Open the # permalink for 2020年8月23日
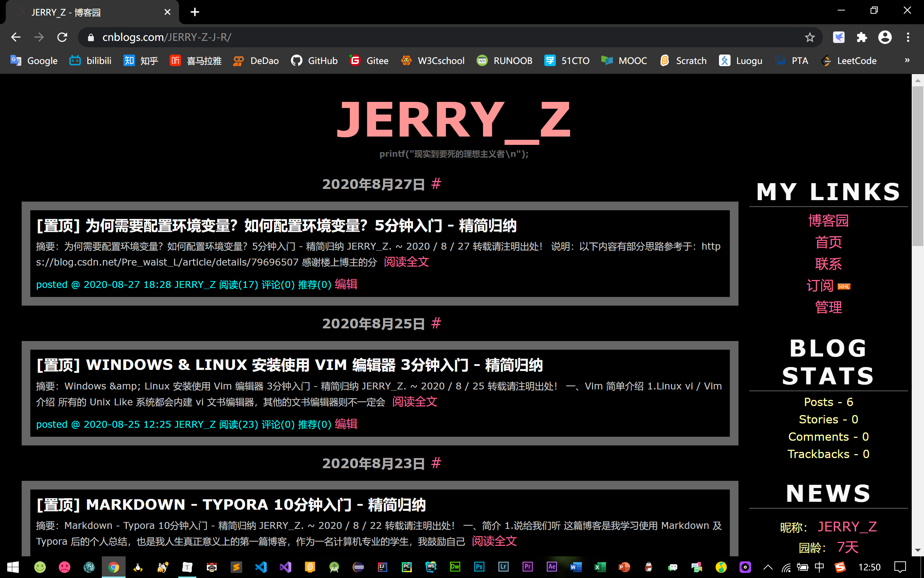The width and height of the screenshot is (924, 578). click(x=436, y=463)
